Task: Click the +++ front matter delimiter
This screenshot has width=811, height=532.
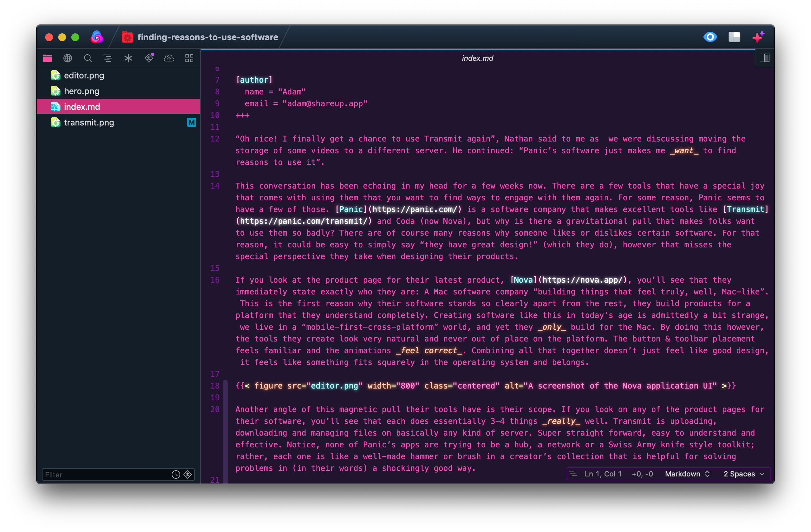Action: pyautogui.click(x=242, y=115)
